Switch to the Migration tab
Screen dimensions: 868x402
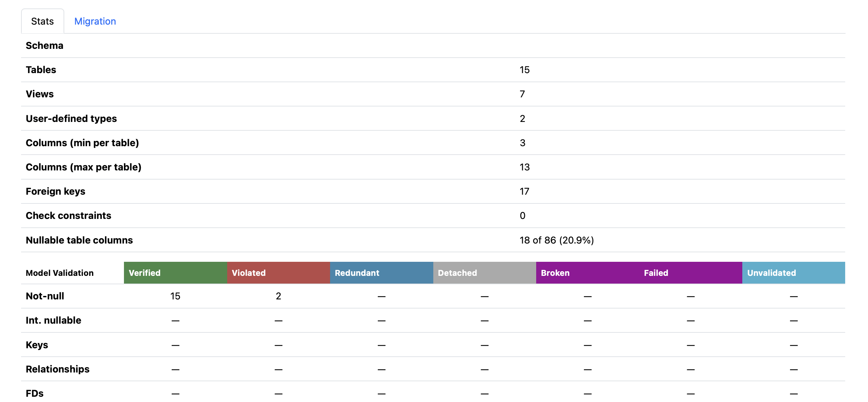95,21
